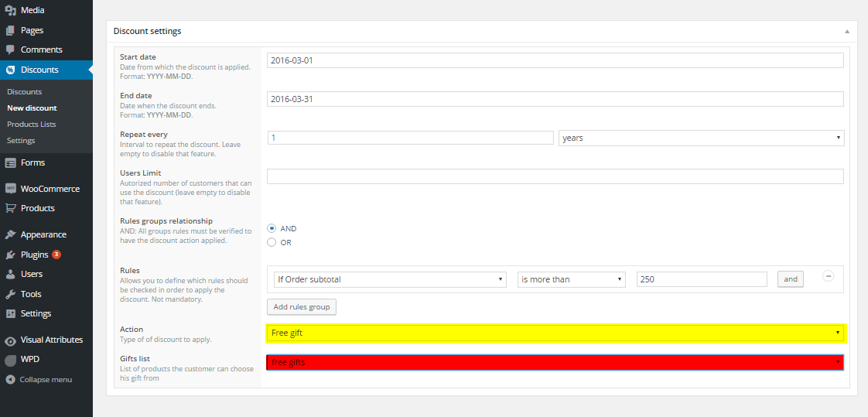The image size is (868, 417).
Task: Click the Forms sidebar icon
Action: 10,162
